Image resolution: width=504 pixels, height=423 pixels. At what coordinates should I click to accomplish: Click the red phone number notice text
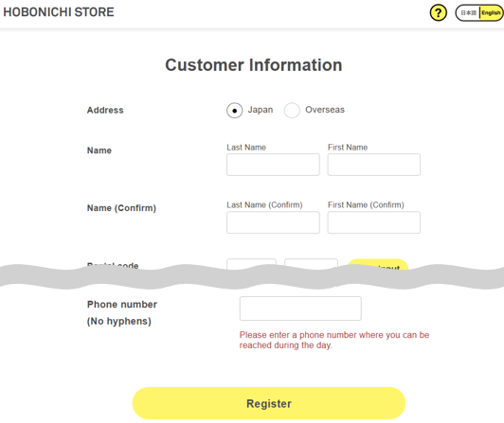coord(334,340)
